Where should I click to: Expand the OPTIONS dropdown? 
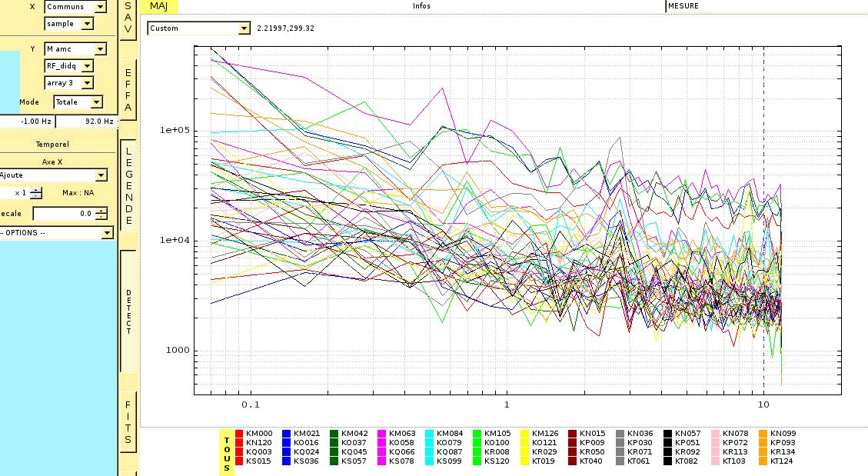tap(55, 233)
